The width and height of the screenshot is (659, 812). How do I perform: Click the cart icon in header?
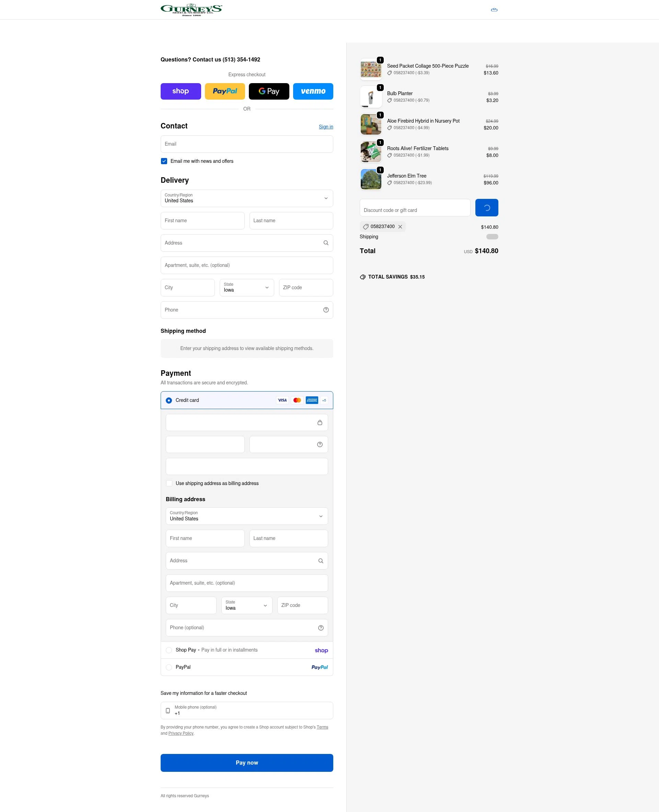pos(494,10)
